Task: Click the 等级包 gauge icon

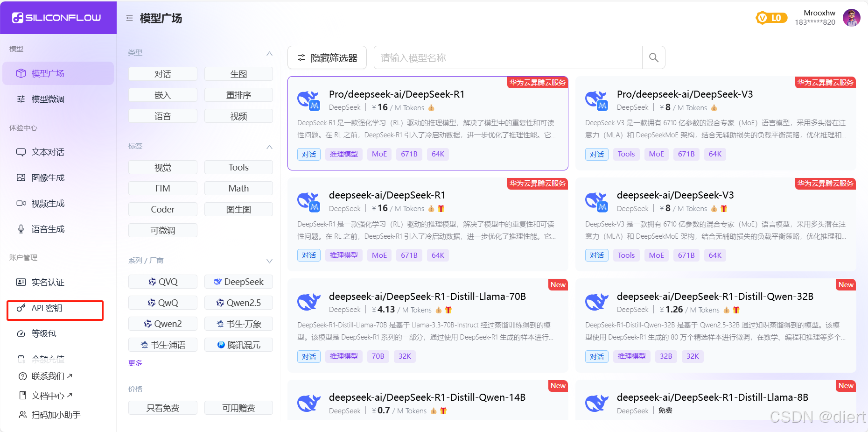Action: point(21,333)
